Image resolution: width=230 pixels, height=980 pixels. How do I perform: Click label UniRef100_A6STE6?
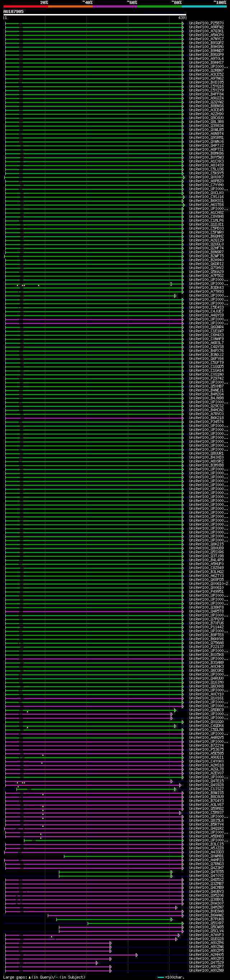(x=206, y=205)
